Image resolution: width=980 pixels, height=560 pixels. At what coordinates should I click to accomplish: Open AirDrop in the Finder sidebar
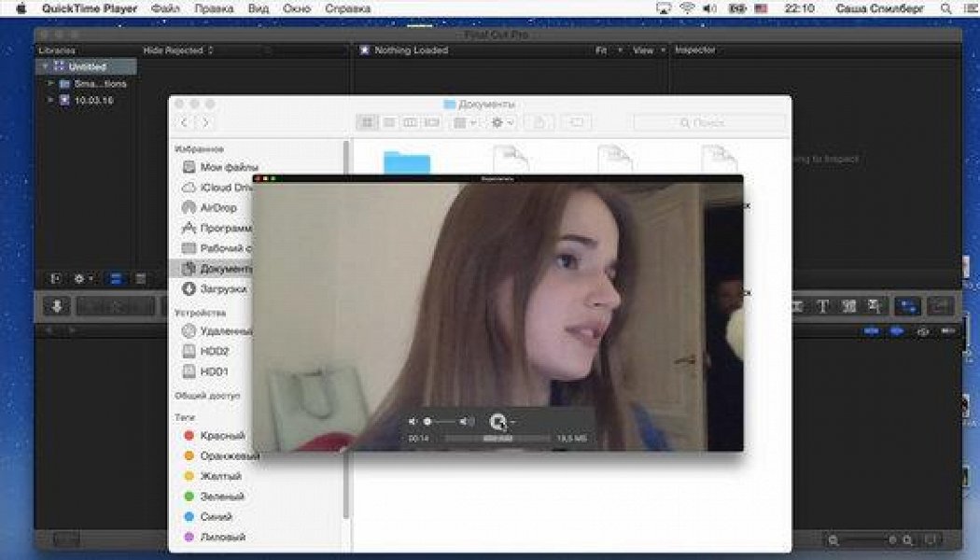(218, 207)
